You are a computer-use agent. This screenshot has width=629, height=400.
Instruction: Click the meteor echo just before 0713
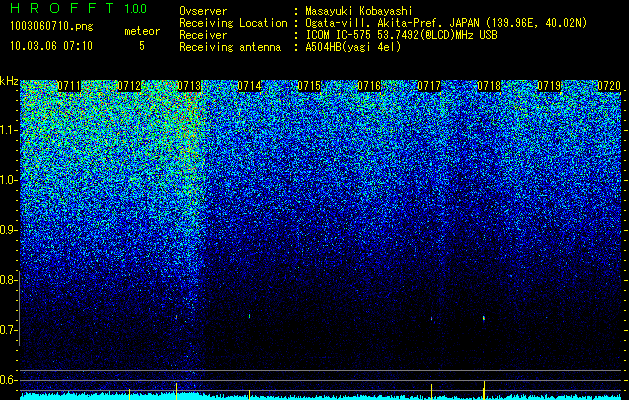point(176,317)
